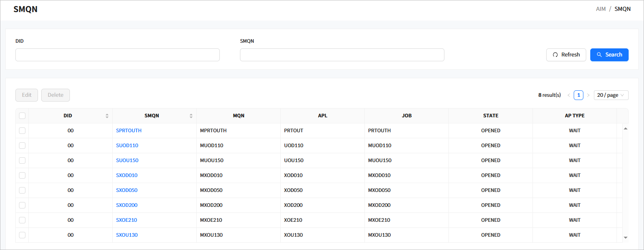Viewport: 644px width, 250px height.
Task: Select the SXOD050 row checkbox
Action: pos(22,190)
